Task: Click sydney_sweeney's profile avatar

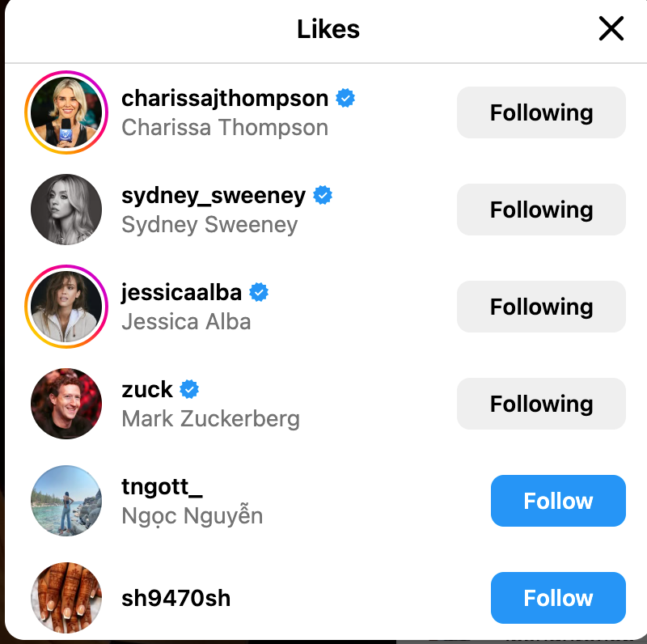Action: coord(66,210)
